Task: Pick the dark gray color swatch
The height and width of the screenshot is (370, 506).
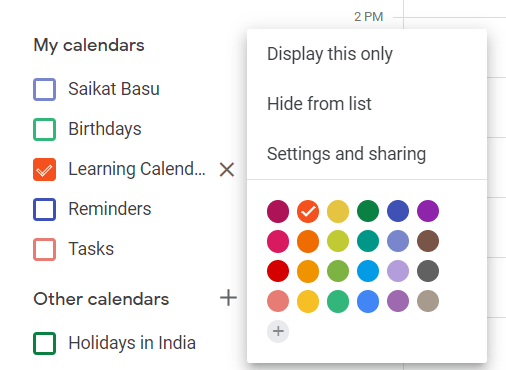Action: point(428,271)
